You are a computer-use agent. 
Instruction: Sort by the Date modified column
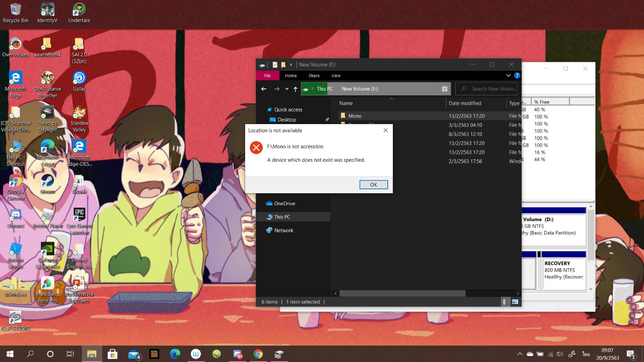(x=465, y=103)
